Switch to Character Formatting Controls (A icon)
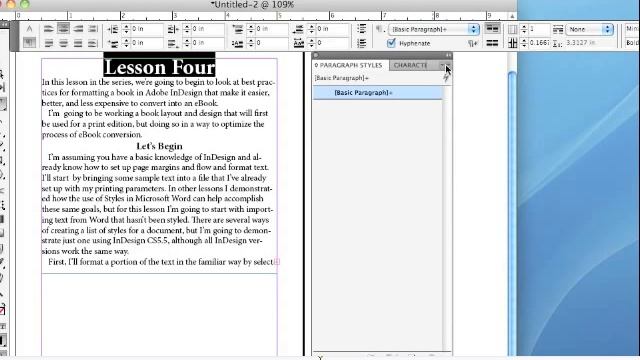Viewport: 640px width, 360px height. coord(29,29)
